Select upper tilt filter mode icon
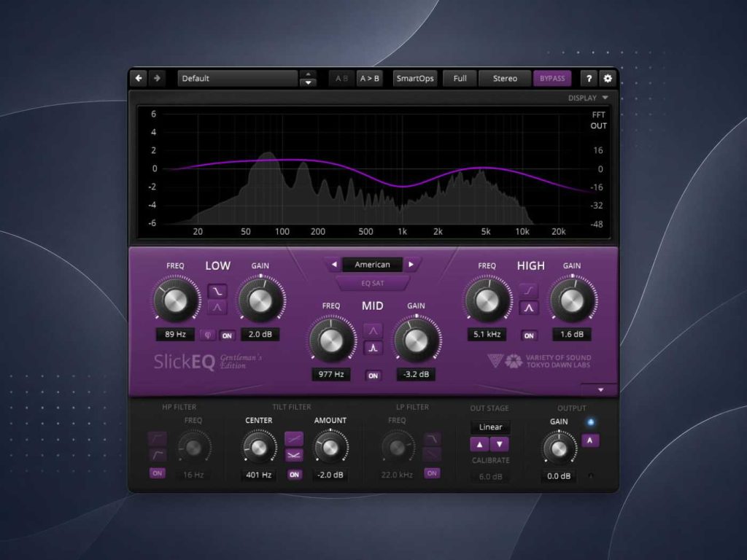This screenshot has width=747, height=560. pyautogui.click(x=294, y=438)
